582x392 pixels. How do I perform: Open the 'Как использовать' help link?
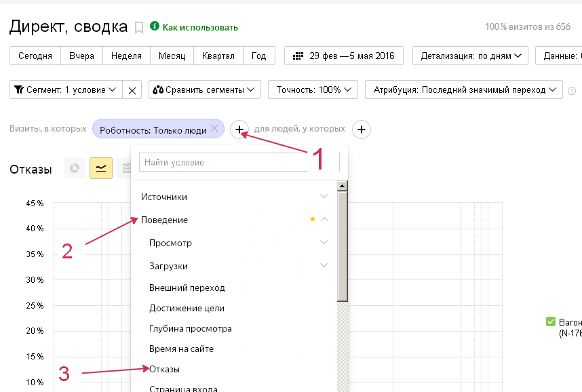pos(199,27)
